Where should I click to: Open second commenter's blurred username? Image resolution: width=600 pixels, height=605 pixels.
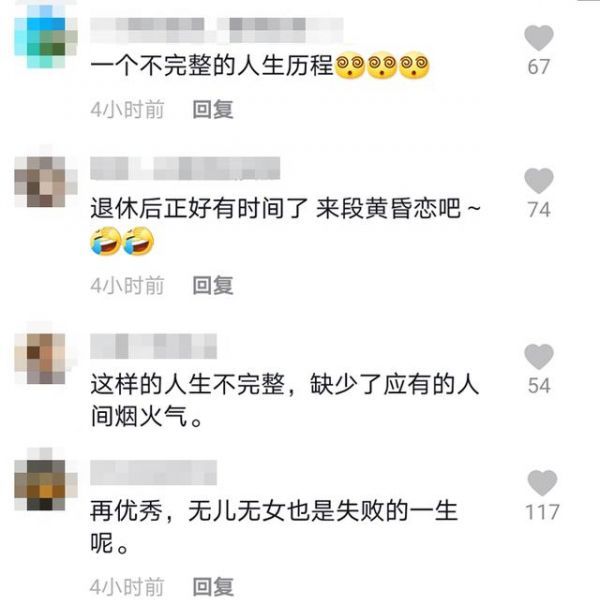pos(185,168)
